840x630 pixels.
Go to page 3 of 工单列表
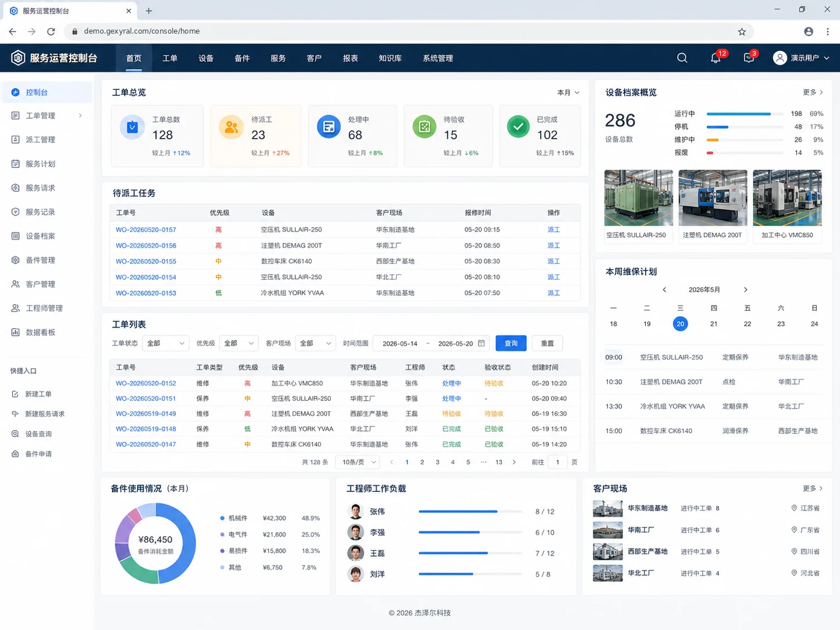point(437,462)
